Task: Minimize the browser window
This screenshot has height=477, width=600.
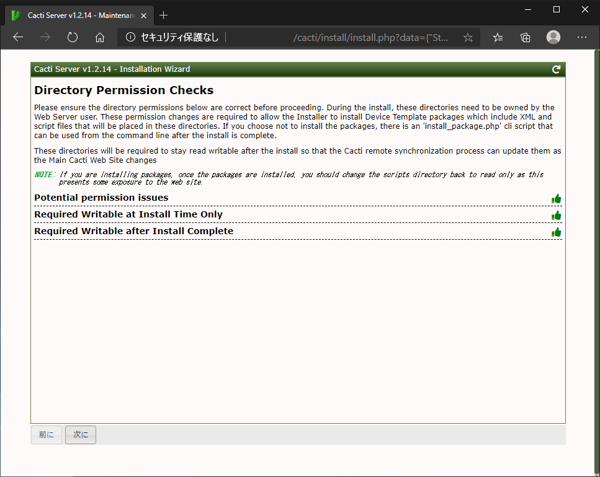Action: tap(528, 10)
